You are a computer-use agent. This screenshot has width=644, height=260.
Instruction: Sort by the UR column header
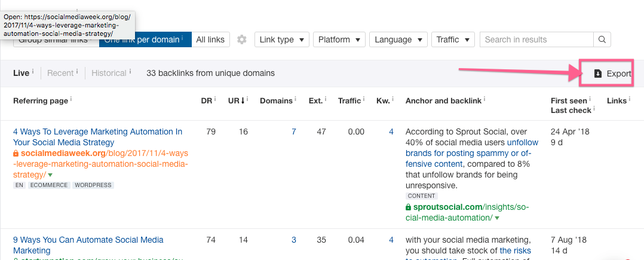click(237, 100)
